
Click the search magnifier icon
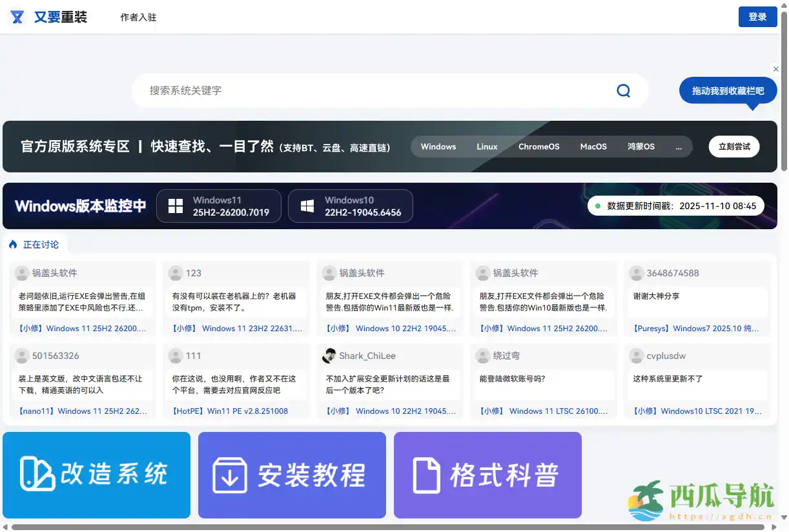pyautogui.click(x=623, y=90)
